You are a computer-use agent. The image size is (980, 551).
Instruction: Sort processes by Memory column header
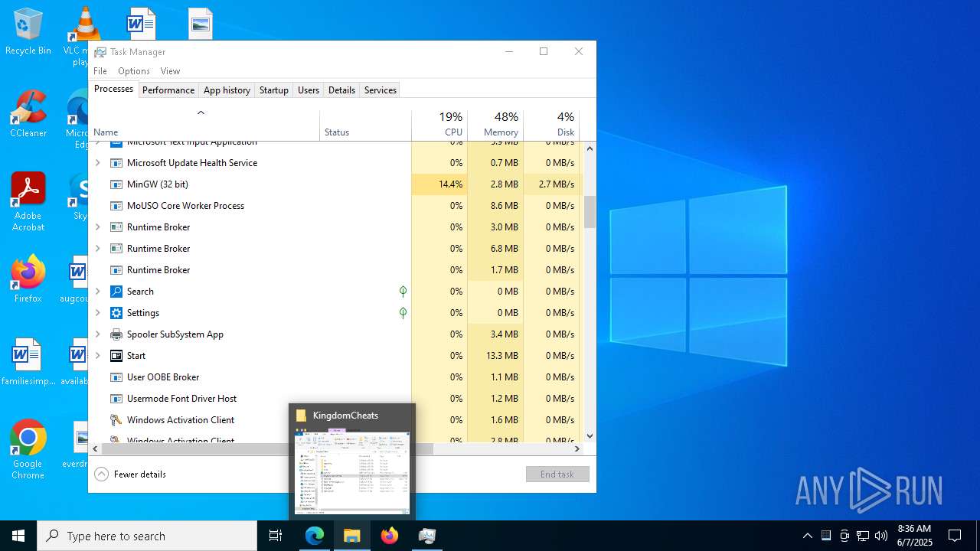pos(495,125)
